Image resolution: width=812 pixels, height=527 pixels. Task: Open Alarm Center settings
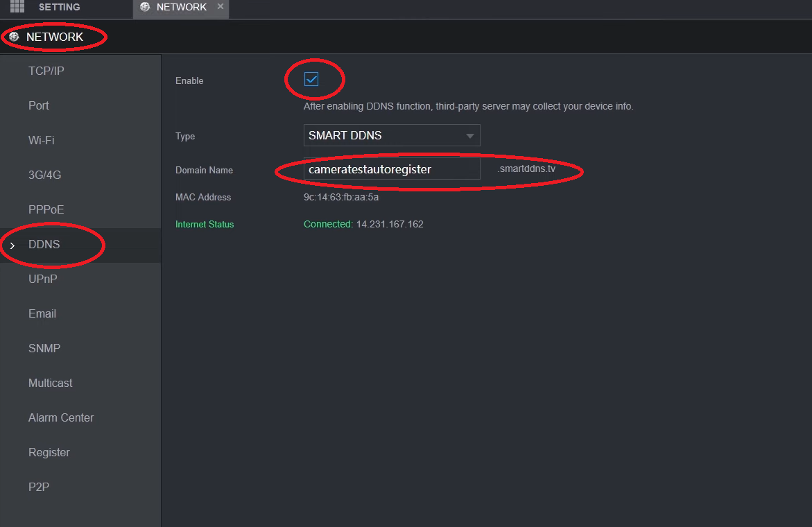[61, 417]
